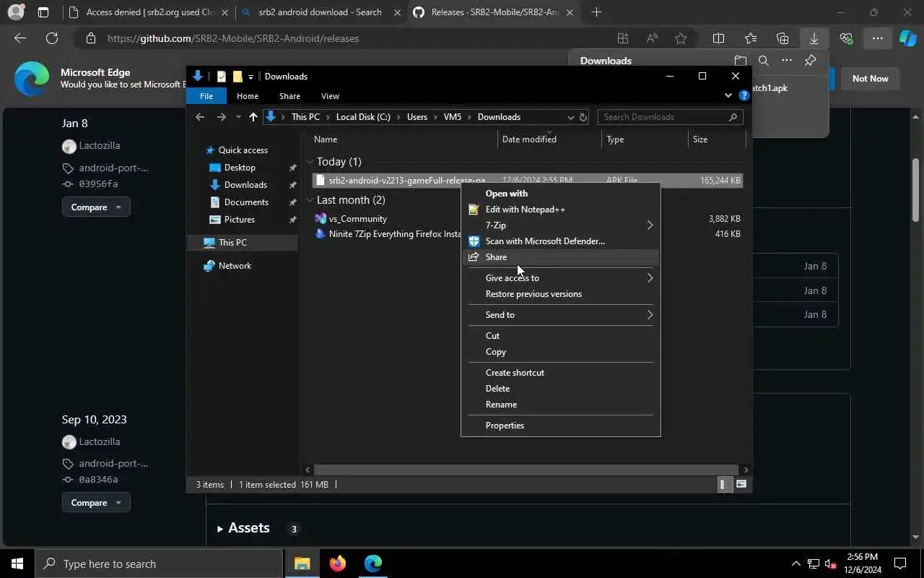Choose Copy from context menu

(560, 352)
